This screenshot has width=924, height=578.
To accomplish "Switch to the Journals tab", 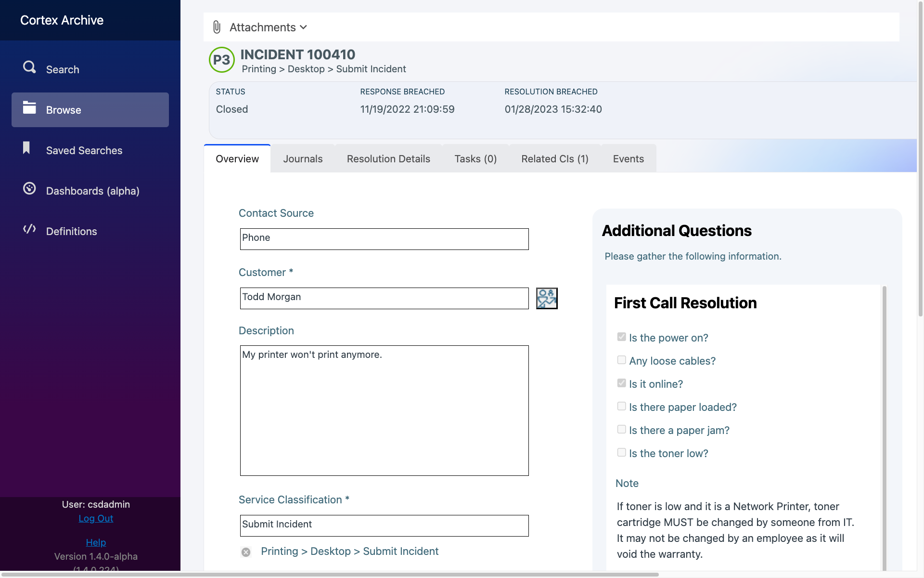I will tap(303, 158).
